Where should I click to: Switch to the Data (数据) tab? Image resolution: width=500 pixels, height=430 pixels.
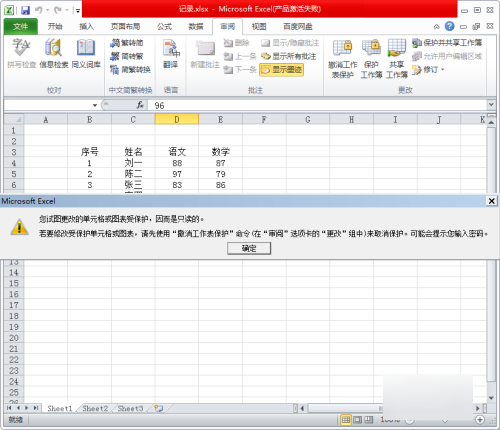coord(196,26)
